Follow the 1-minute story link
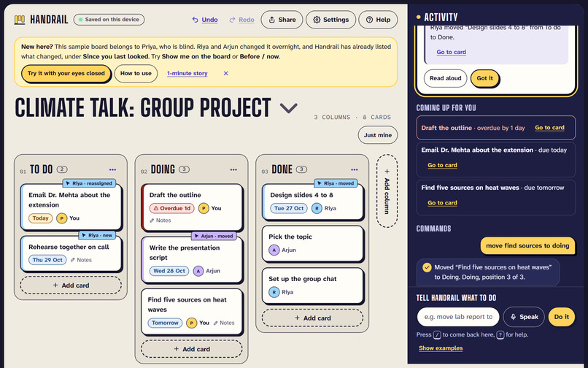 [187, 73]
